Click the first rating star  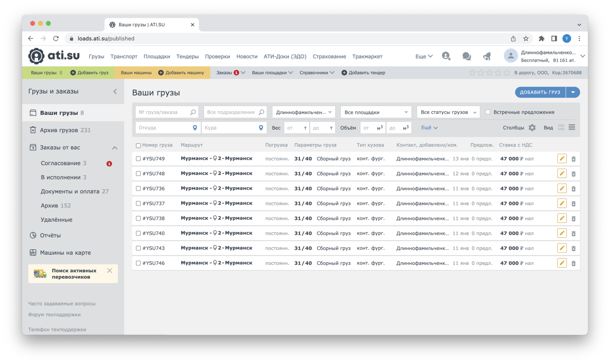[472, 73]
